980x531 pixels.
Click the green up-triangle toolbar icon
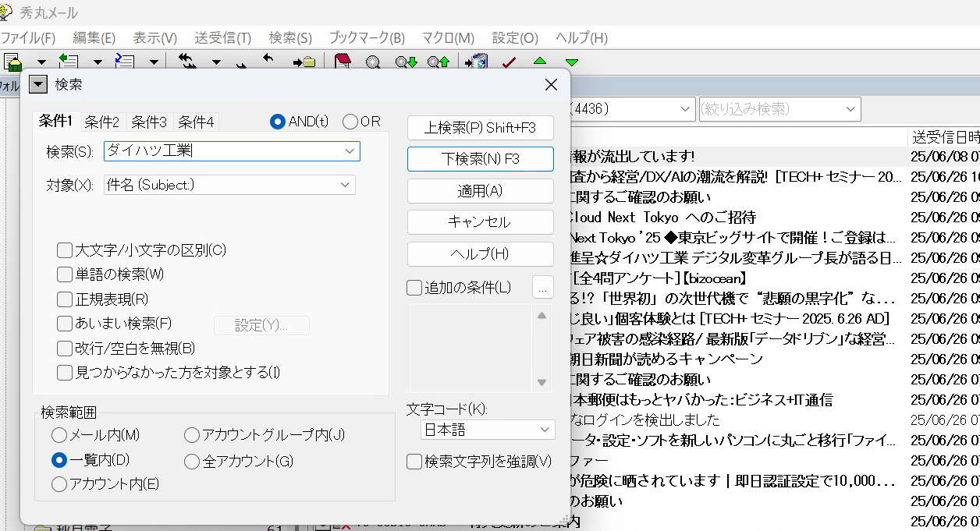(540, 62)
